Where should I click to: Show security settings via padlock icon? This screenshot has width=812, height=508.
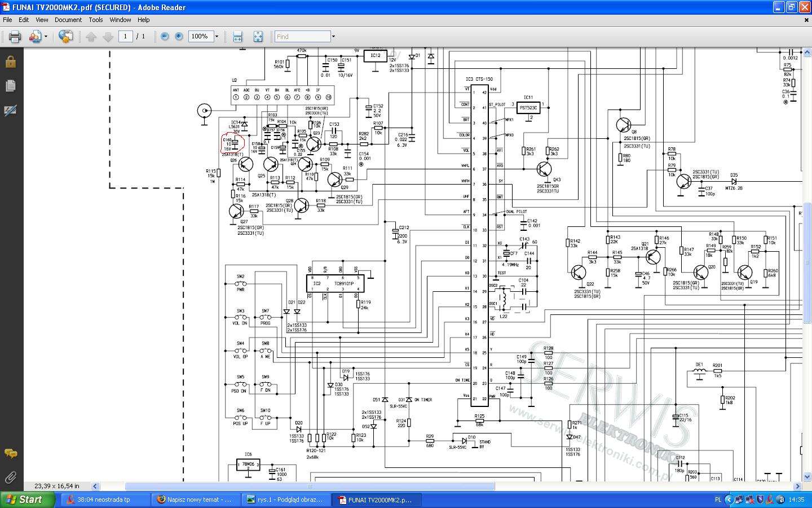[10, 62]
